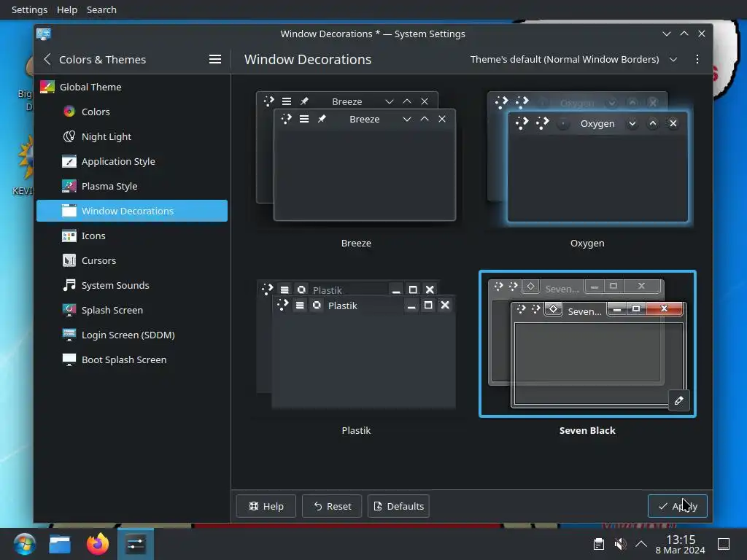Open the kebab options menu in header
This screenshot has height=560, width=747.
(x=697, y=59)
